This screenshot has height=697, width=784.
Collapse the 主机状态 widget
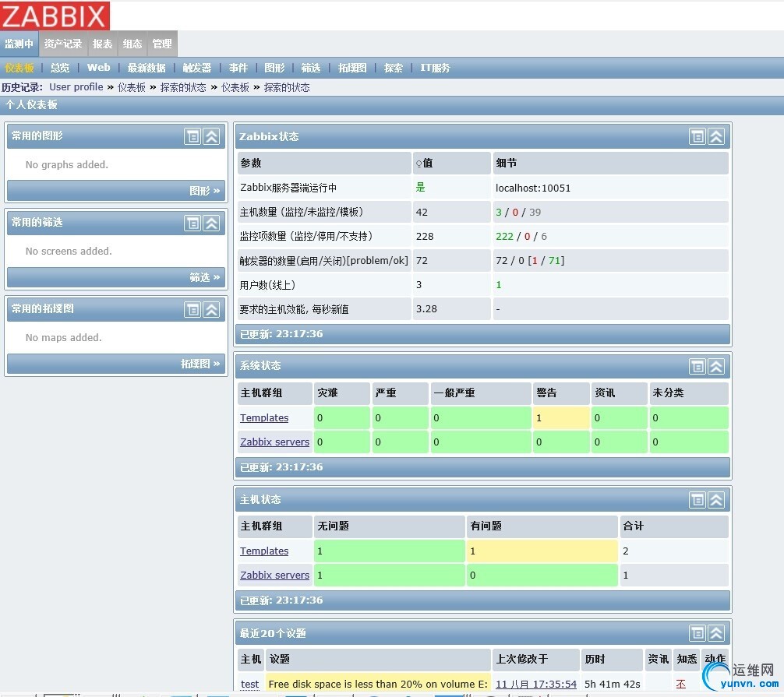[x=716, y=500]
